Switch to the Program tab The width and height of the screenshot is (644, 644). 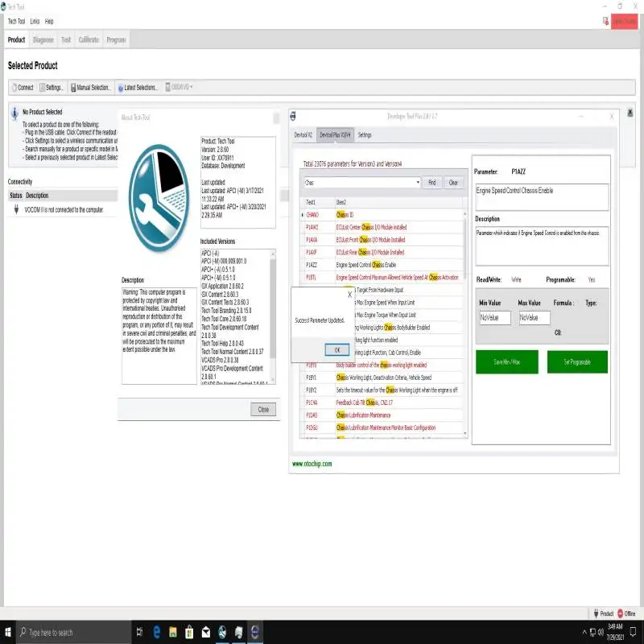116,39
